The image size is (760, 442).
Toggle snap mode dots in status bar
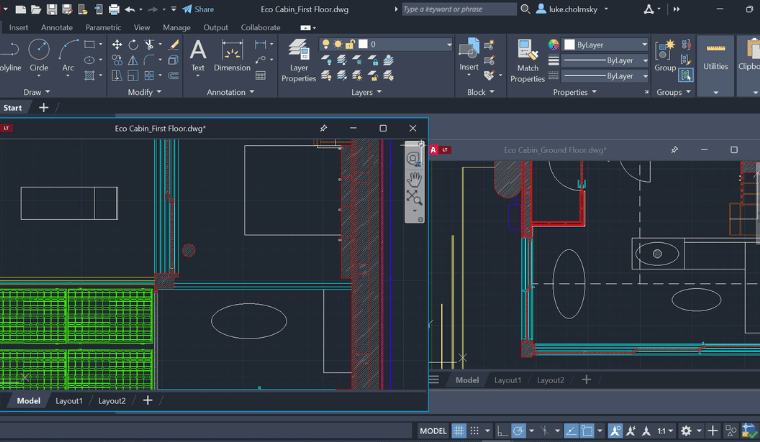point(475,430)
